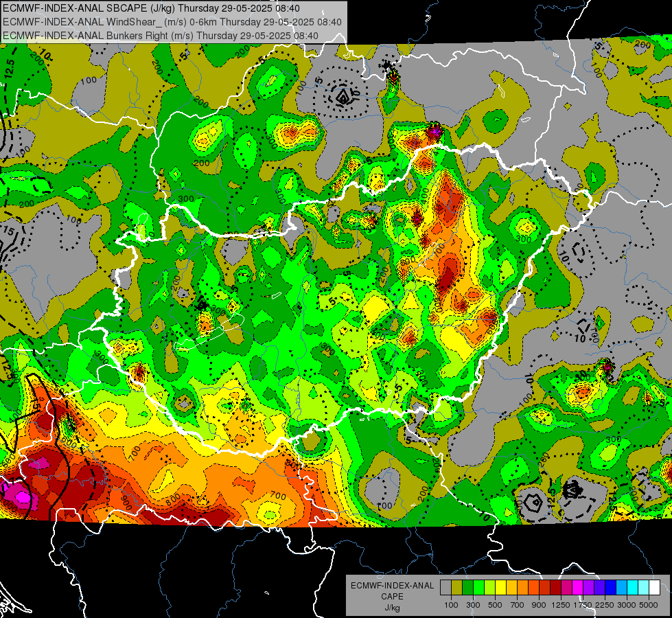Select the sky blue legend swatch left of 3000
672x618 pixels.
click(x=622, y=587)
